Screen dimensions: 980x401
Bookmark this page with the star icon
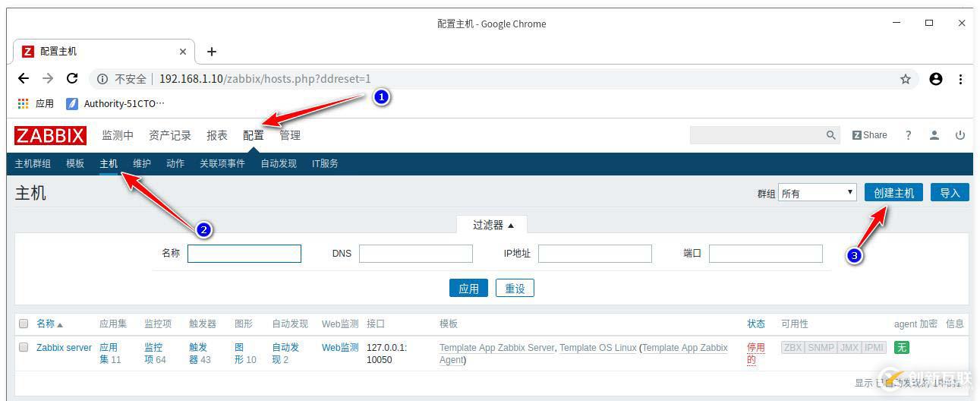pyautogui.click(x=906, y=79)
